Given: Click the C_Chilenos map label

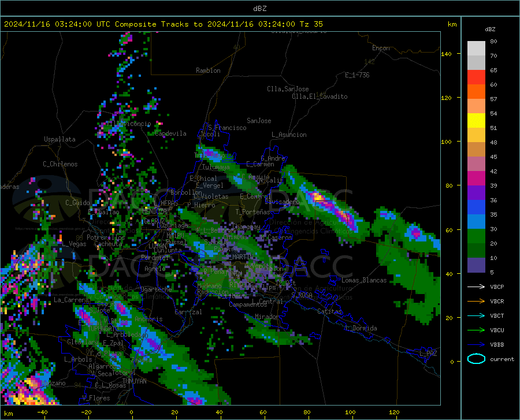Looking at the screenshot, I should [60, 164].
